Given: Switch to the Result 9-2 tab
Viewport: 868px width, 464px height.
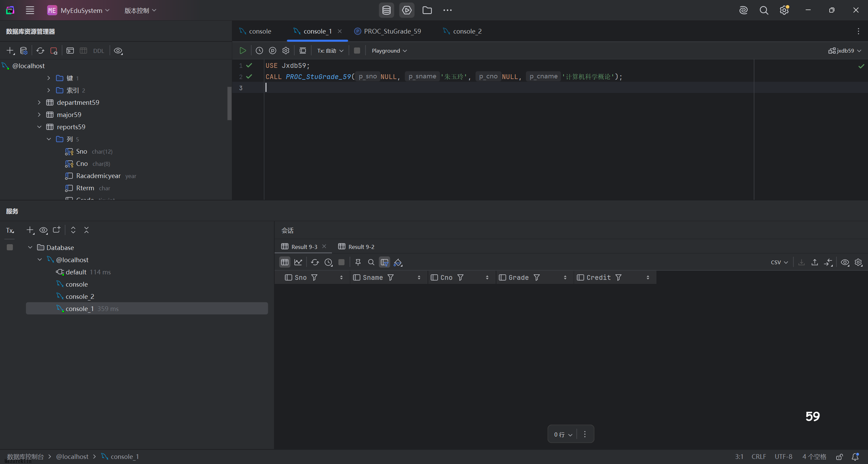Looking at the screenshot, I should (361, 247).
